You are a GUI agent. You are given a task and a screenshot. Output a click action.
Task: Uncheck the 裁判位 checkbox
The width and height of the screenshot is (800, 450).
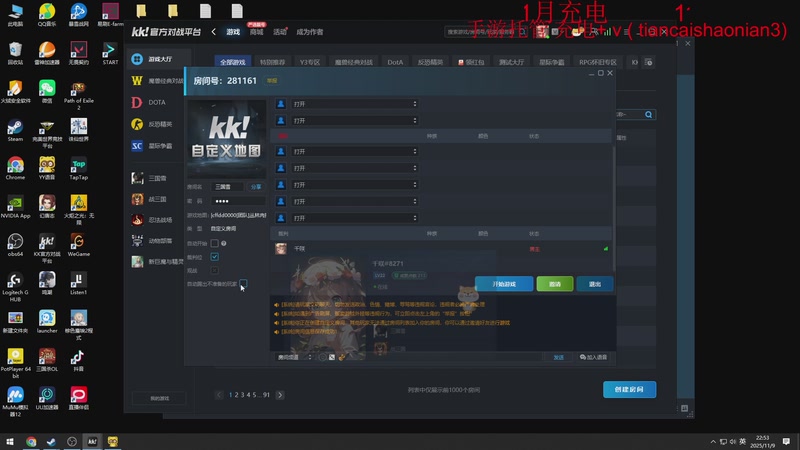[215, 257]
